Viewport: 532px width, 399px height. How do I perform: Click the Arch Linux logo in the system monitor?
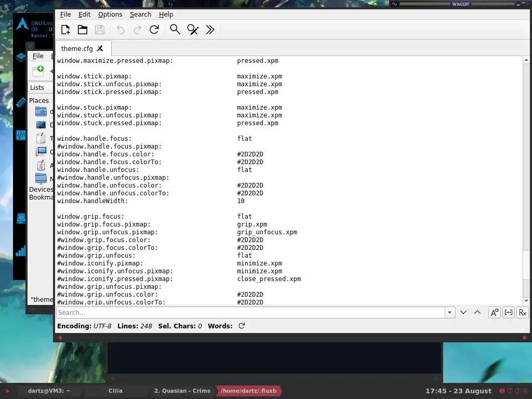point(22,23)
